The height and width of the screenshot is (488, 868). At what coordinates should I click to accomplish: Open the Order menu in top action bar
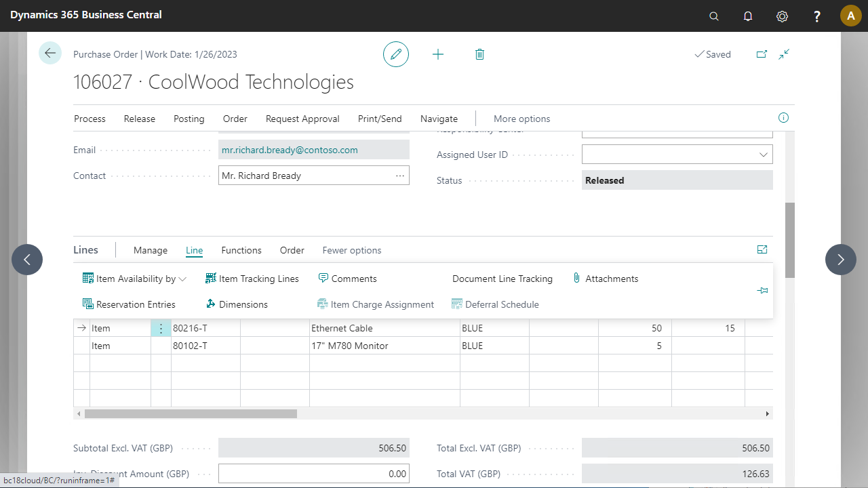point(235,119)
